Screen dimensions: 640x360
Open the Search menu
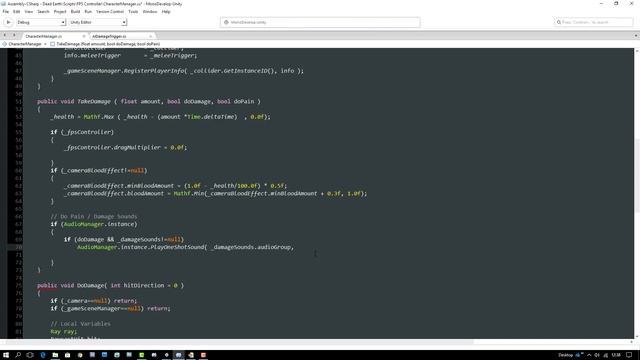coord(43,12)
